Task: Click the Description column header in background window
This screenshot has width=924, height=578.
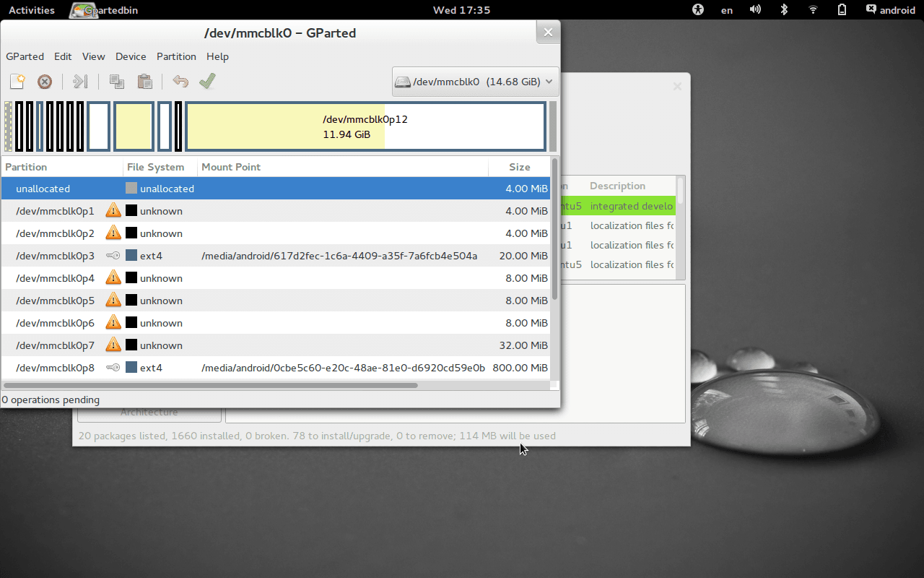Action: 617,186
